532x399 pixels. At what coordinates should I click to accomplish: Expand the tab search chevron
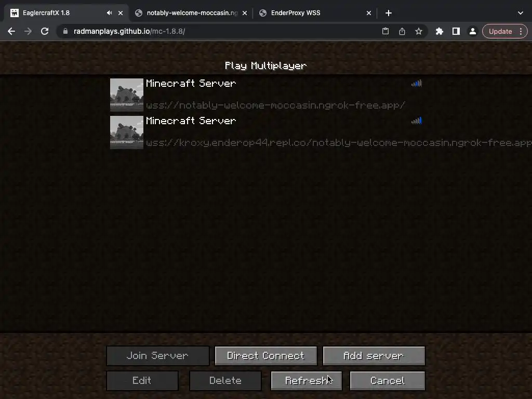(x=521, y=13)
